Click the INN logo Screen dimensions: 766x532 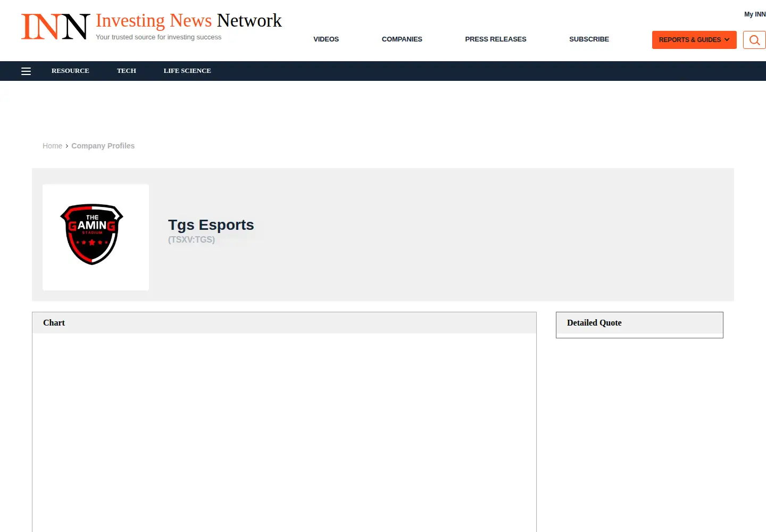pyautogui.click(x=55, y=27)
